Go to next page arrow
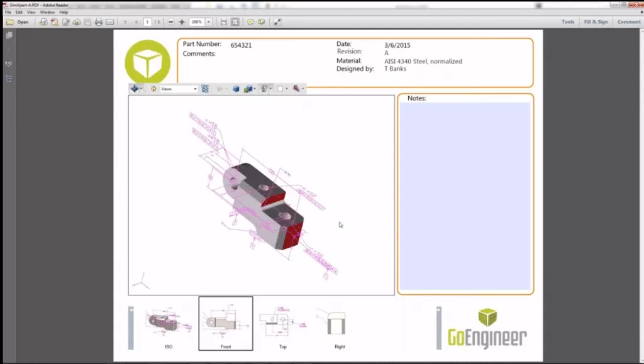The height and width of the screenshot is (364, 644). [x=136, y=22]
